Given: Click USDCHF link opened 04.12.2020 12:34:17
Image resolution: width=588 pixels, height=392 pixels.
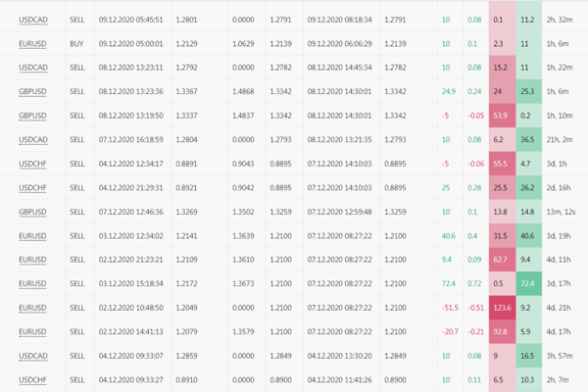Looking at the screenshot, I should [x=33, y=164].
